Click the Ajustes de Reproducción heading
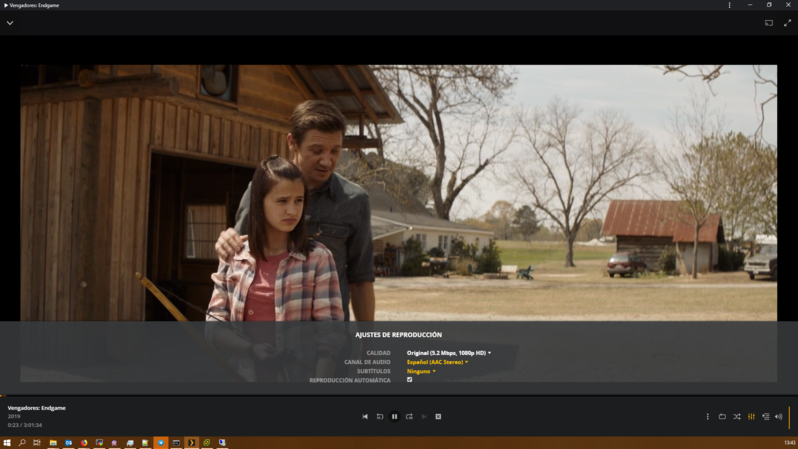Image resolution: width=798 pixels, height=449 pixels. [398, 334]
